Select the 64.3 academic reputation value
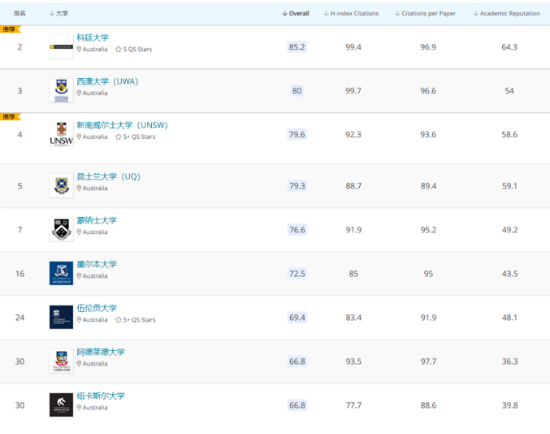Screen dimensions: 550x434 (509, 47)
